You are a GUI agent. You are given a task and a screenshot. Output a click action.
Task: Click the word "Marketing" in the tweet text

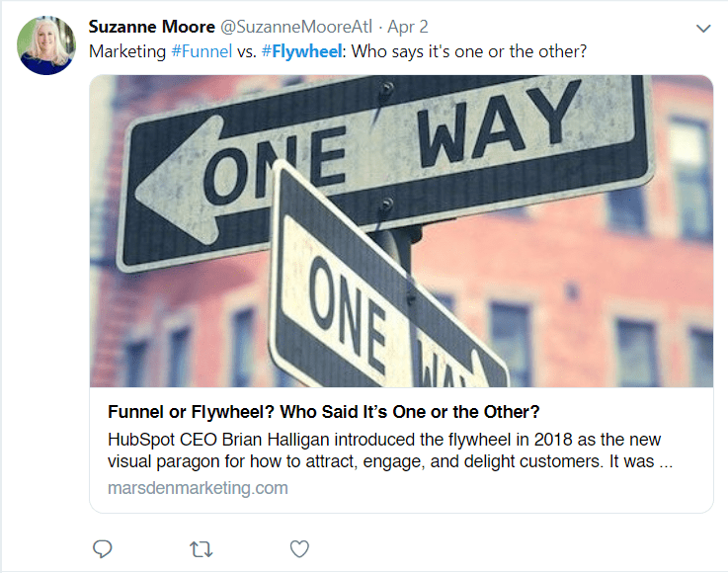[127, 50]
